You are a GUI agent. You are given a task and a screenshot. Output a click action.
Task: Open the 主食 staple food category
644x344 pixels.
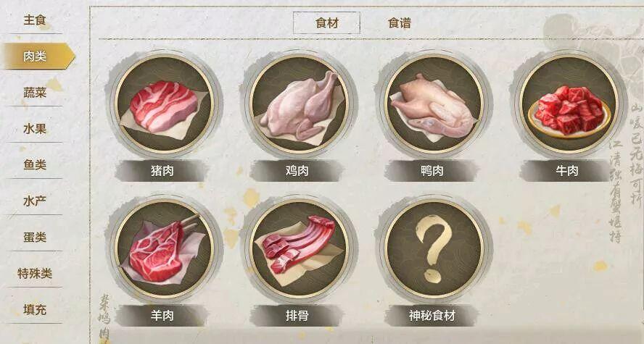tap(35, 20)
